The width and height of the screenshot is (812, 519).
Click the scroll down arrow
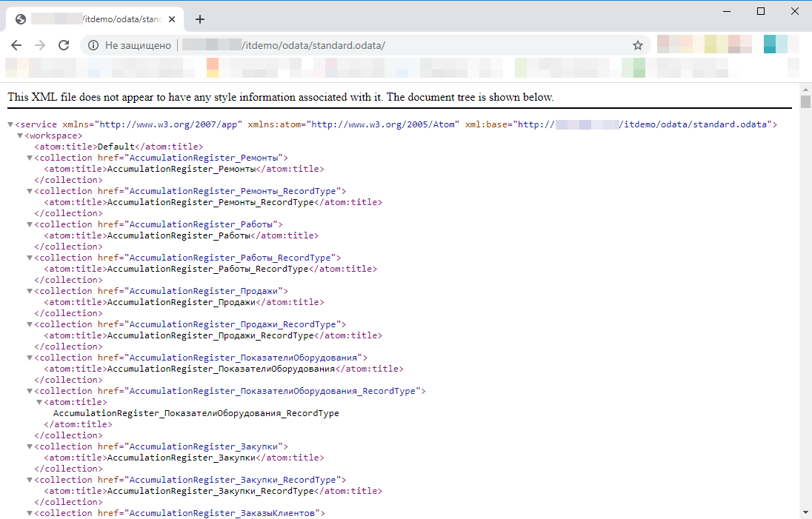(x=805, y=512)
